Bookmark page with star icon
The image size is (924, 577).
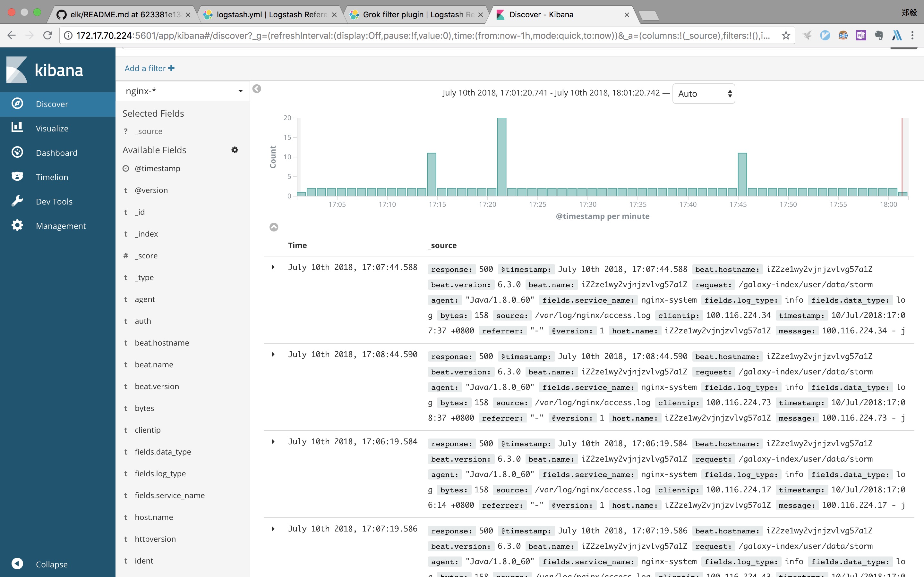pos(786,36)
